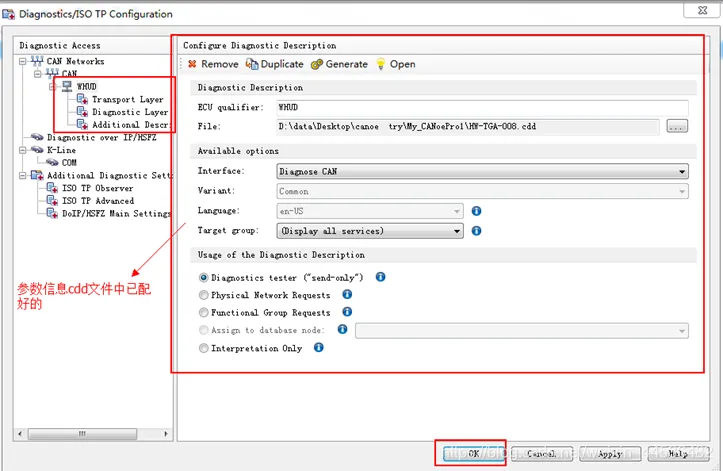Image resolution: width=723 pixels, height=471 pixels.
Task: Click the Duplicate toolbar icon
Action: coord(252,64)
